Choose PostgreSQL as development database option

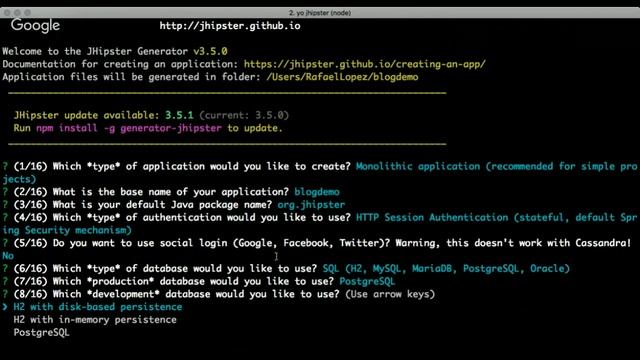[x=41, y=333]
